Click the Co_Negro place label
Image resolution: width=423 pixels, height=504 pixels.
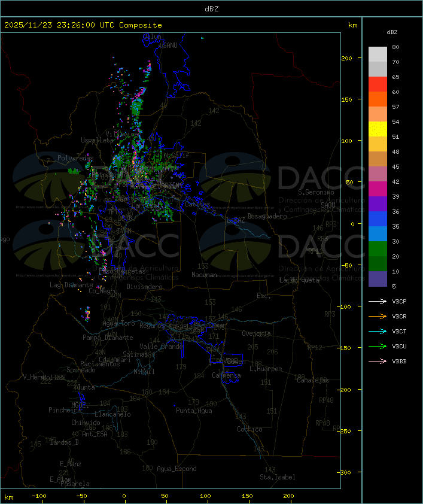(103, 291)
